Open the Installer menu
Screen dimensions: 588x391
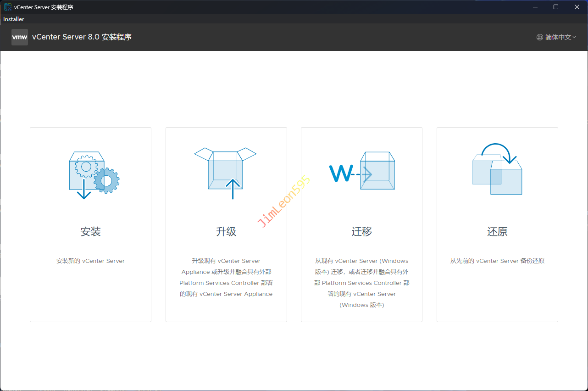tap(14, 19)
